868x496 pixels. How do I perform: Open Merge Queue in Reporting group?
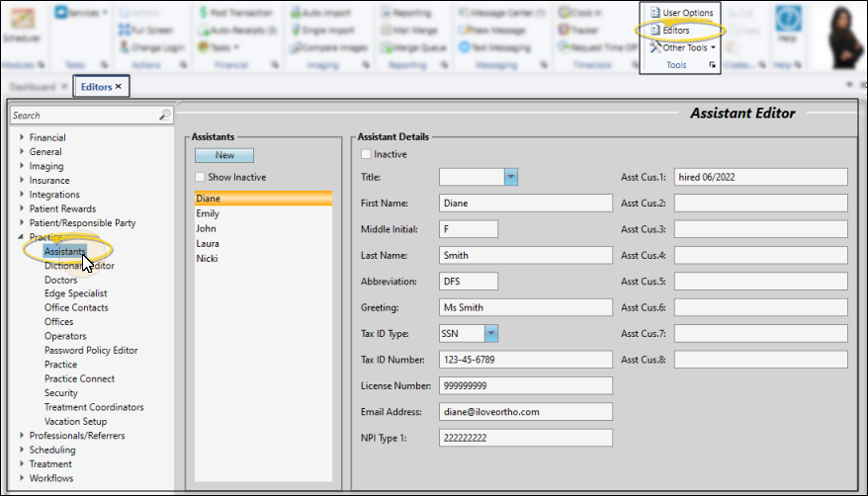[x=413, y=47]
